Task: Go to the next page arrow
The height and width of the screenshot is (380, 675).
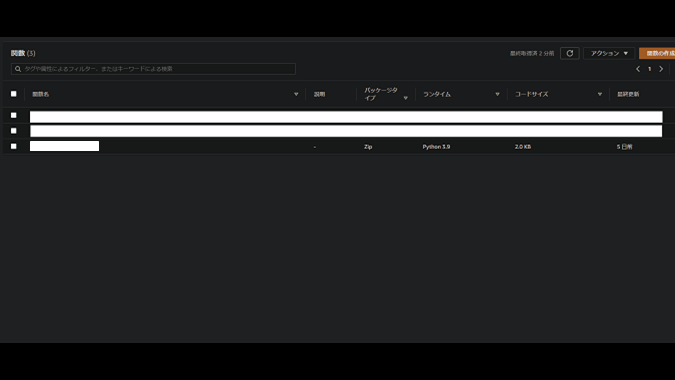Action: [x=661, y=69]
